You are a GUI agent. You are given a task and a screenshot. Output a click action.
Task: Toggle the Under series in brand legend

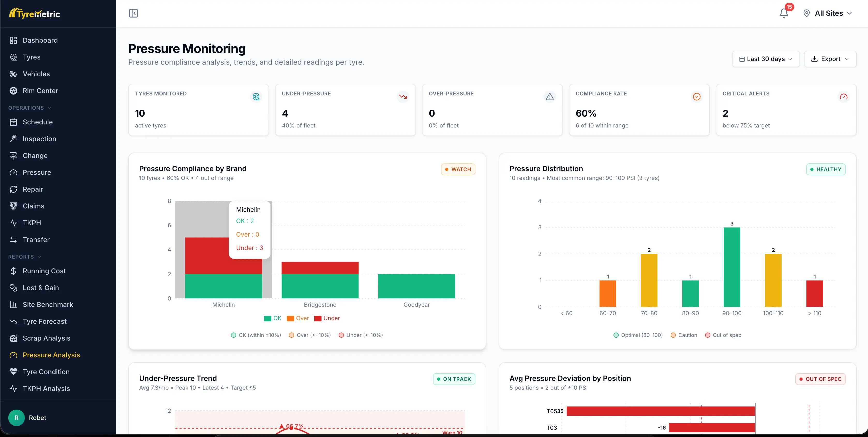[x=327, y=318]
